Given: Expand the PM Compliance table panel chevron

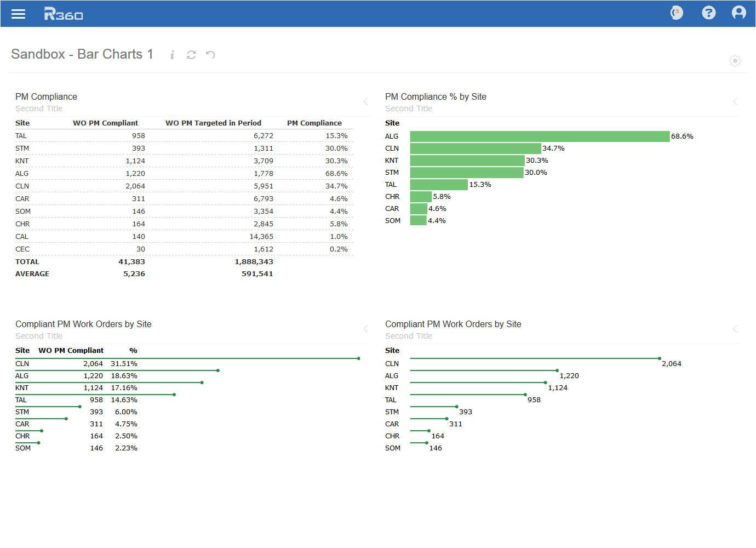Looking at the screenshot, I should click(365, 101).
